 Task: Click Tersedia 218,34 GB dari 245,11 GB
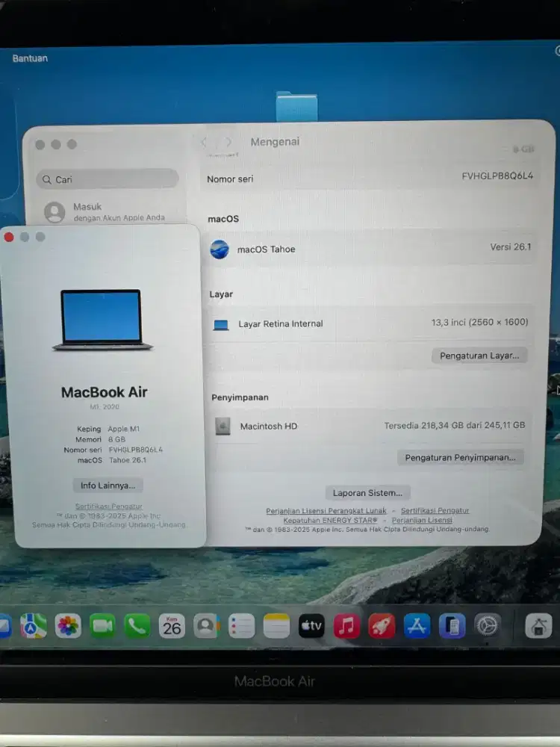[455, 425]
